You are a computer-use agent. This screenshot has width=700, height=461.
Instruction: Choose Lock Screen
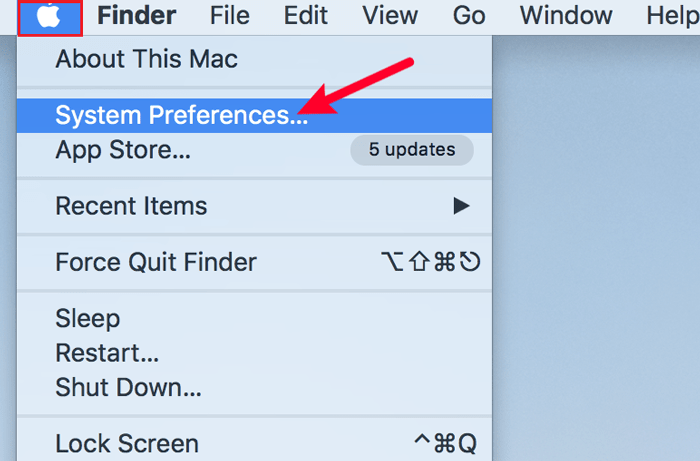tap(127, 443)
